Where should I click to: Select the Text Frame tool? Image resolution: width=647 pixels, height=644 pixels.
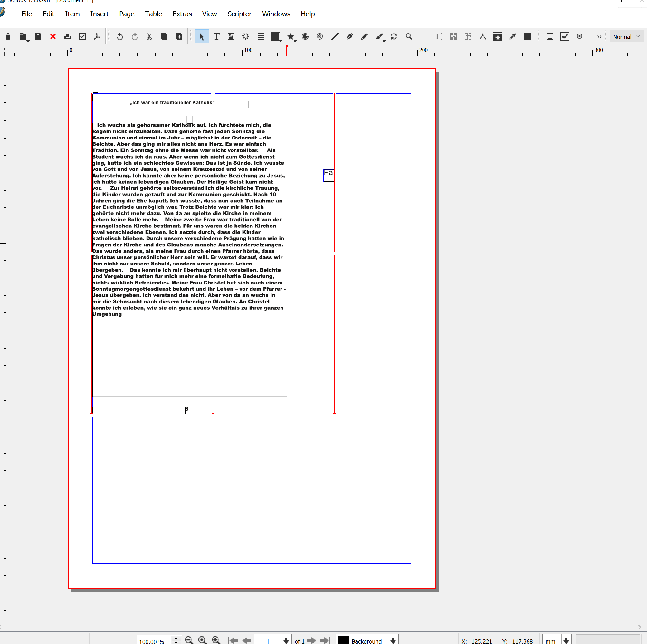click(216, 36)
